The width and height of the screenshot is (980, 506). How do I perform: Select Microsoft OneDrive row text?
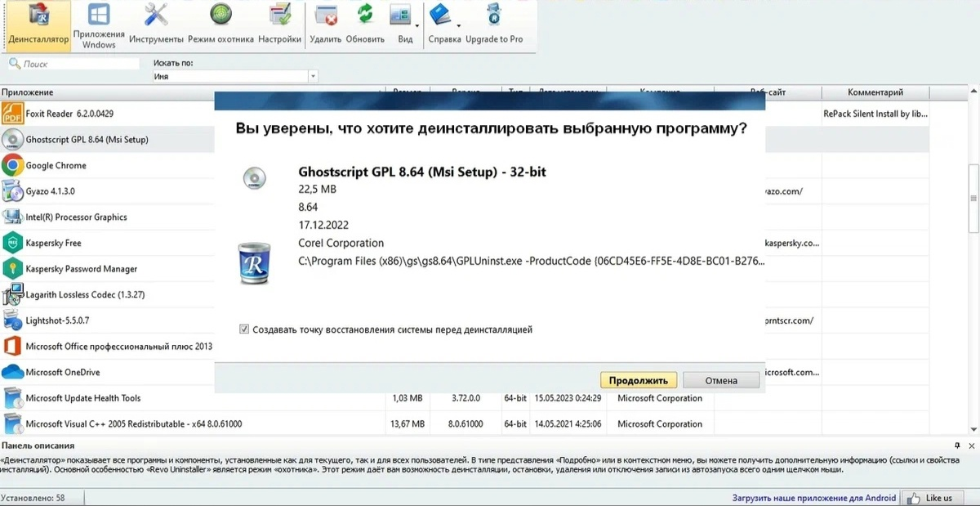[x=62, y=372]
